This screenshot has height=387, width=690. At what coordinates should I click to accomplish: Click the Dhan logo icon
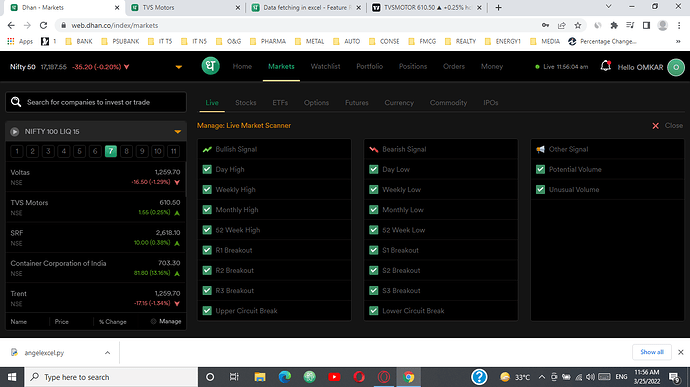[x=210, y=66]
